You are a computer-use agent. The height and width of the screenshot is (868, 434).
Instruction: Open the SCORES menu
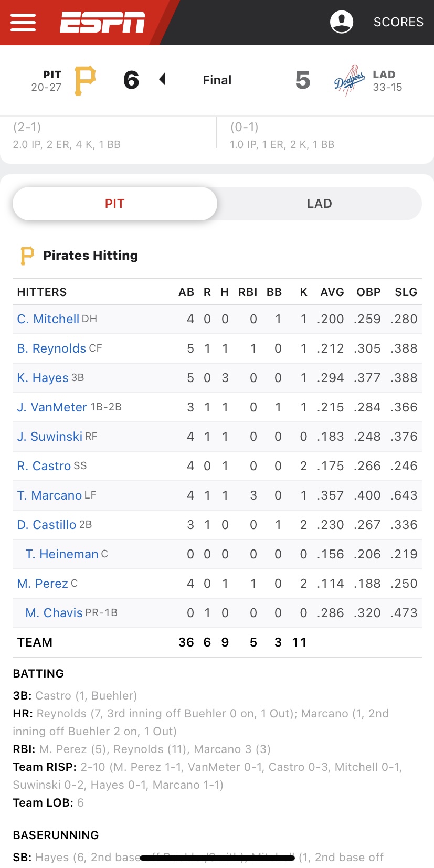[398, 22]
